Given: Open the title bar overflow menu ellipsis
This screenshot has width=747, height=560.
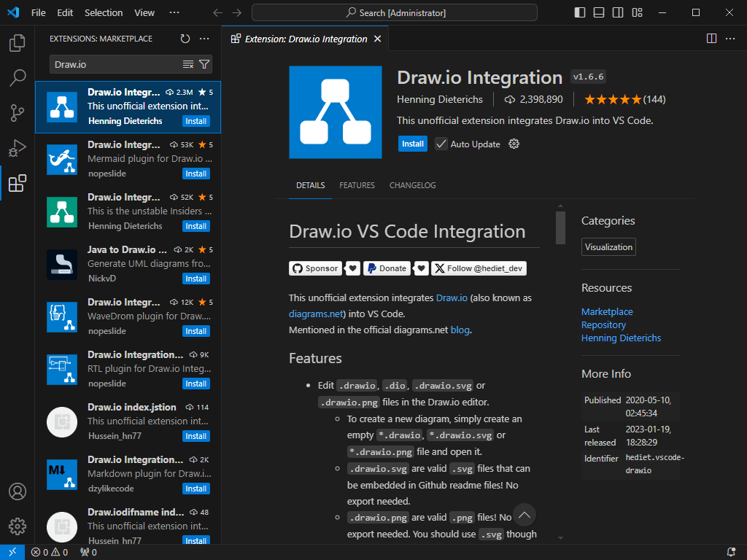Looking at the screenshot, I should tap(174, 13).
